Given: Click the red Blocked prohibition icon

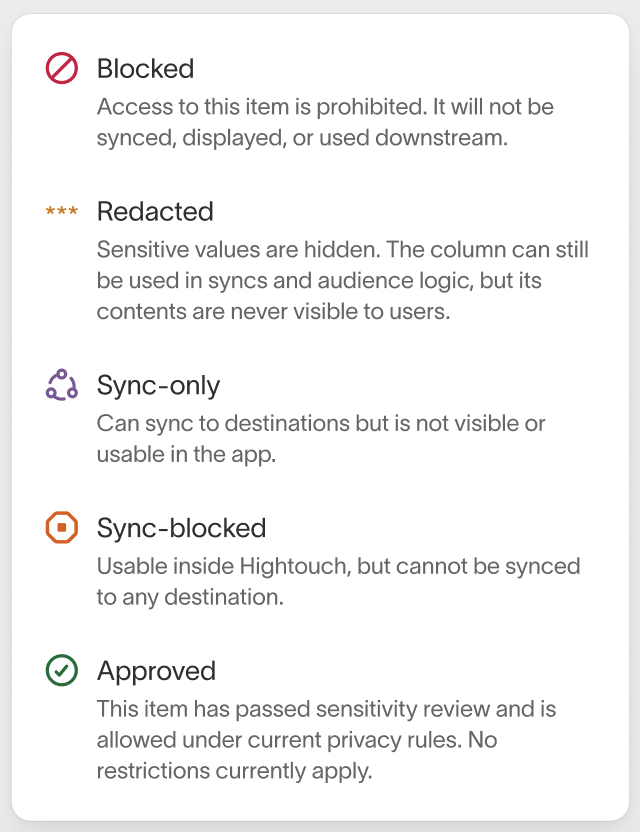Looking at the screenshot, I should click(x=62, y=68).
